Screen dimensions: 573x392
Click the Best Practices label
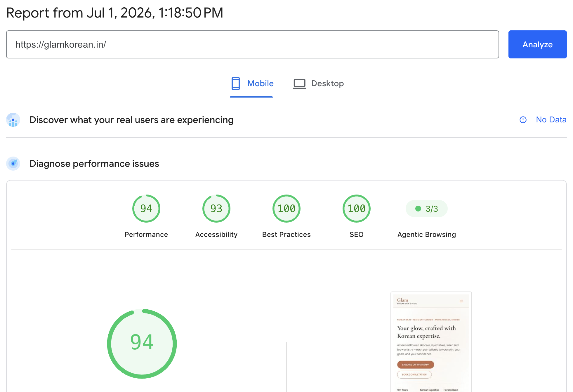tap(286, 235)
